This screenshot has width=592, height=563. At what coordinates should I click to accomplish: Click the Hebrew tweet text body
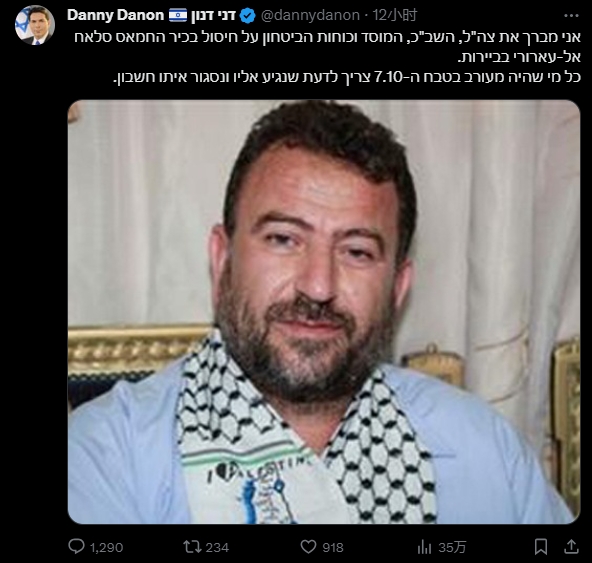tap(327, 57)
